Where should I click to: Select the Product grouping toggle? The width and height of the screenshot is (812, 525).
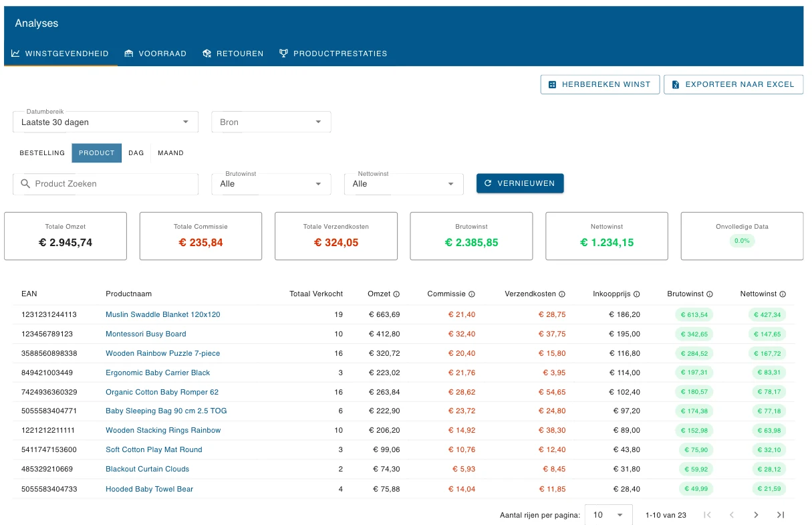[x=97, y=153]
